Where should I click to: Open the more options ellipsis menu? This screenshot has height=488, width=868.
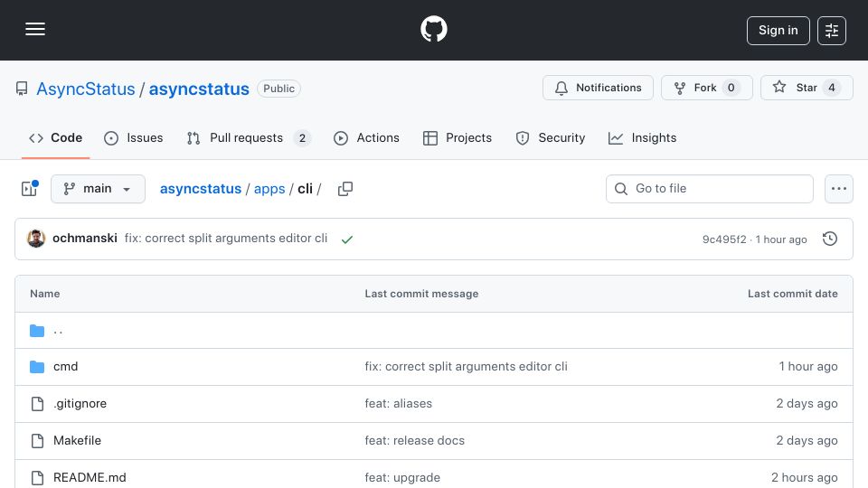pyautogui.click(x=839, y=189)
